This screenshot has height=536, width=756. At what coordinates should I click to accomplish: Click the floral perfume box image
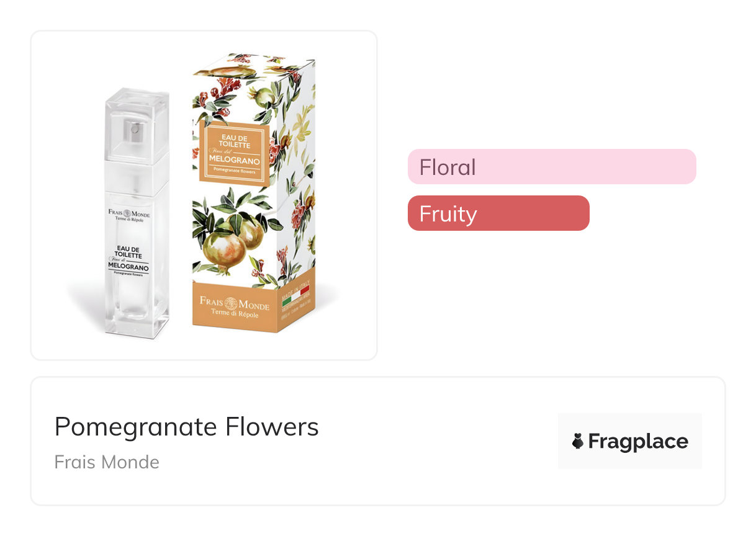click(253, 192)
